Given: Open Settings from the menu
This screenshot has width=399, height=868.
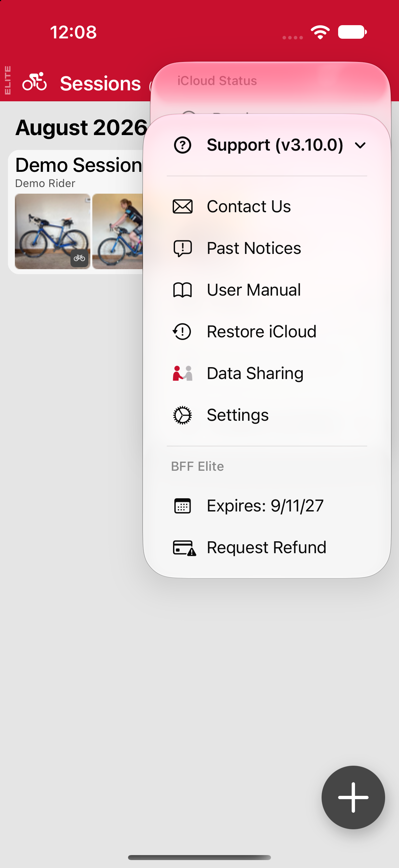Looking at the screenshot, I should click(267, 415).
